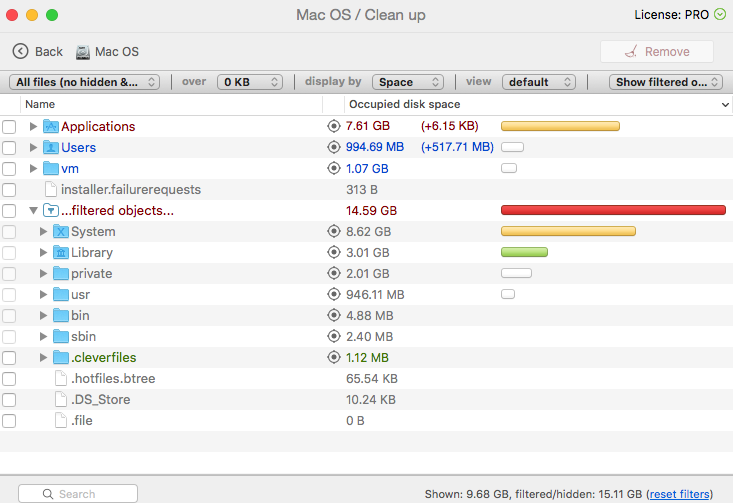Check the .file row checkbox
Screen dimensions: 733x503
pyautogui.click(x=9, y=421)
